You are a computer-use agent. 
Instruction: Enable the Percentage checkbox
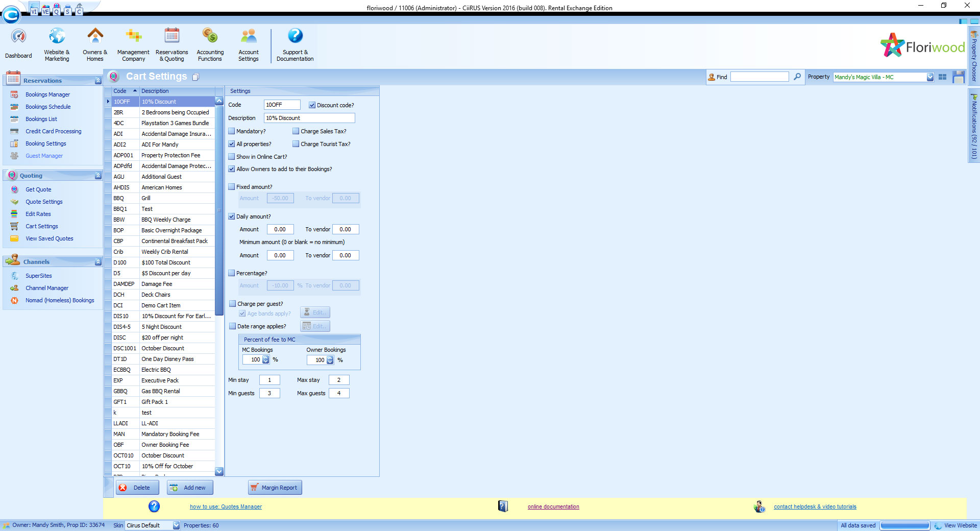[231, 273]
